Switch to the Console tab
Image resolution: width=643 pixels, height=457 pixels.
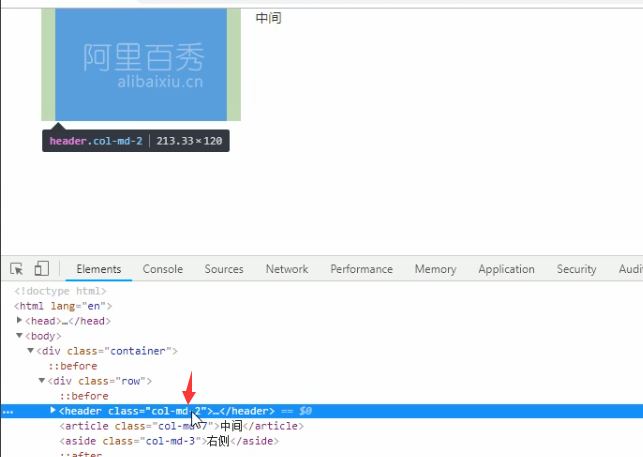pos(163,269)
